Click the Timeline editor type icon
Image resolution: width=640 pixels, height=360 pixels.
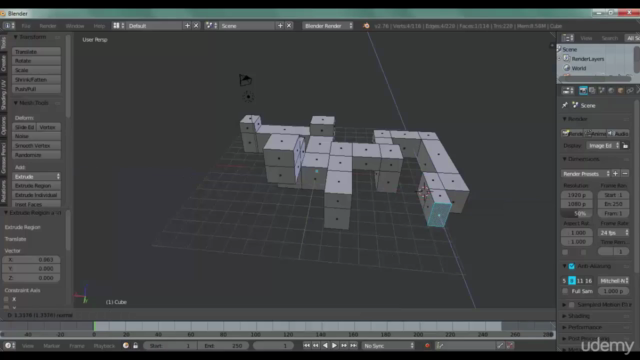[x=9, y=346]
